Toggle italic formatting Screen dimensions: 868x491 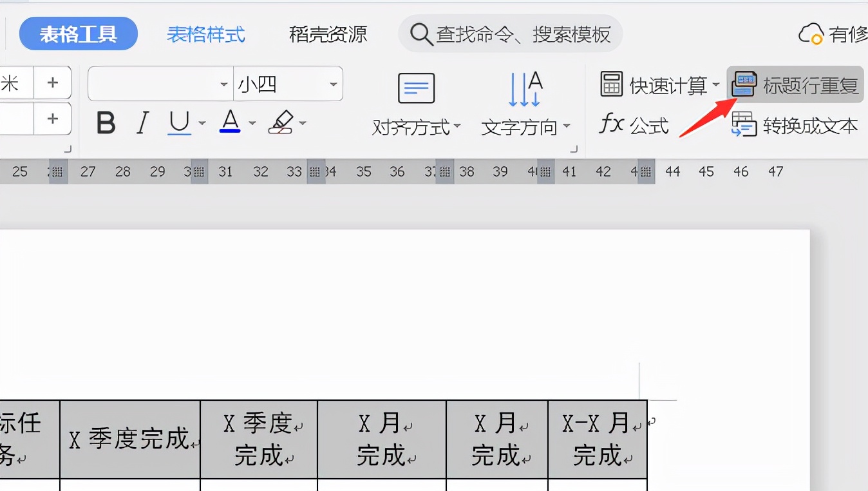click(142, 123)
